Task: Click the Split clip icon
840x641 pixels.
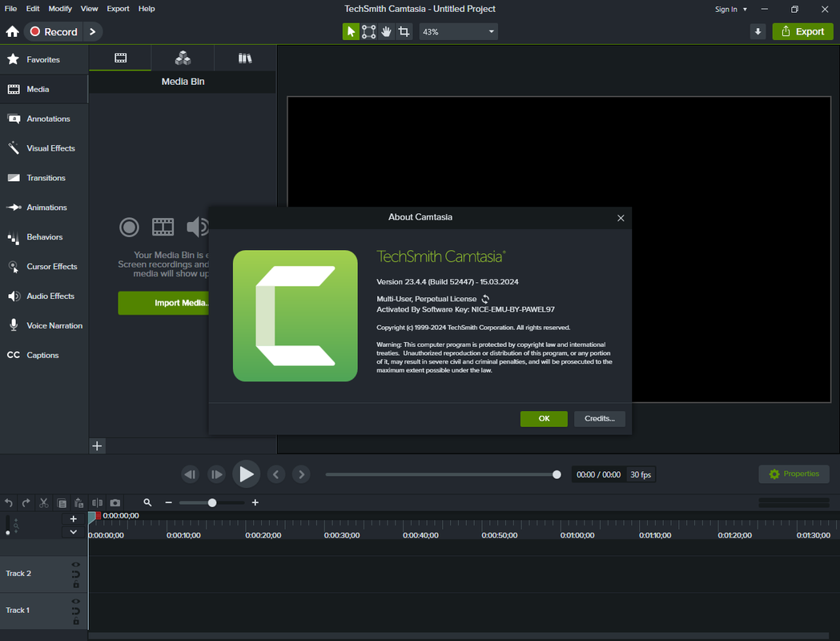Action: tap(97, 502)
